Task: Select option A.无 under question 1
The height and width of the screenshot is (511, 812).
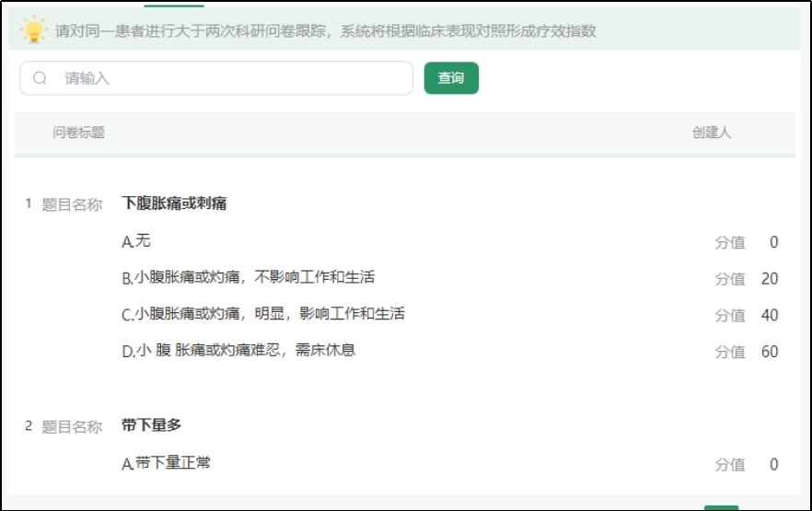Action: [x=136, y=241]
